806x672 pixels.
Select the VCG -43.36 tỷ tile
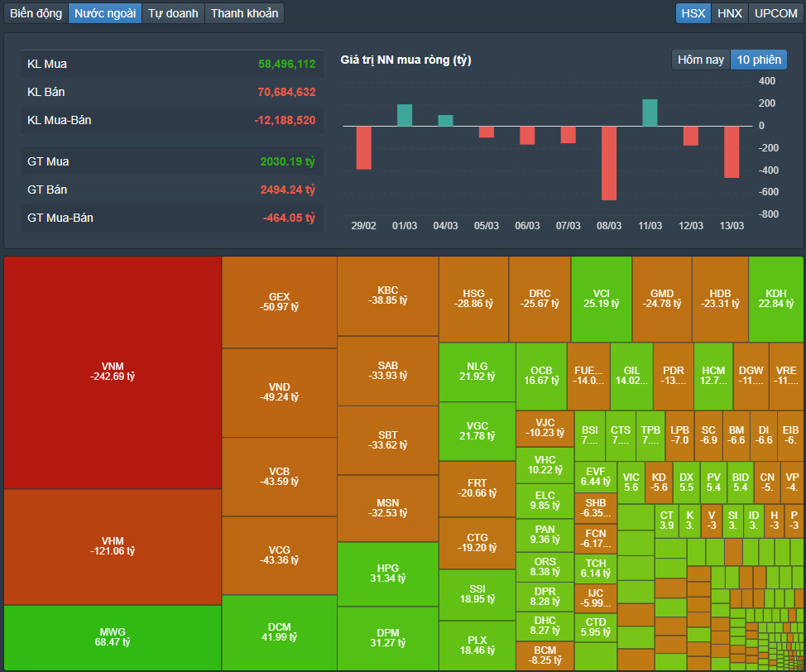click(x=279, y=555)
